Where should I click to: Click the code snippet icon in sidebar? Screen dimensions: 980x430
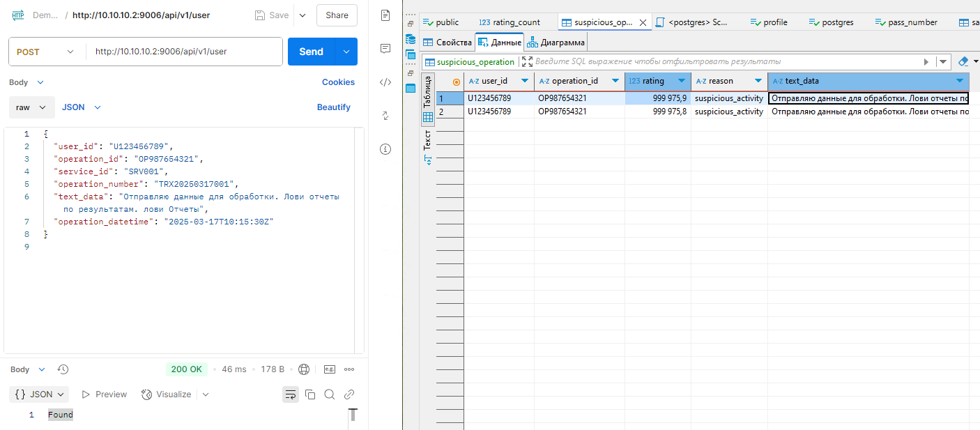(385, 82)
